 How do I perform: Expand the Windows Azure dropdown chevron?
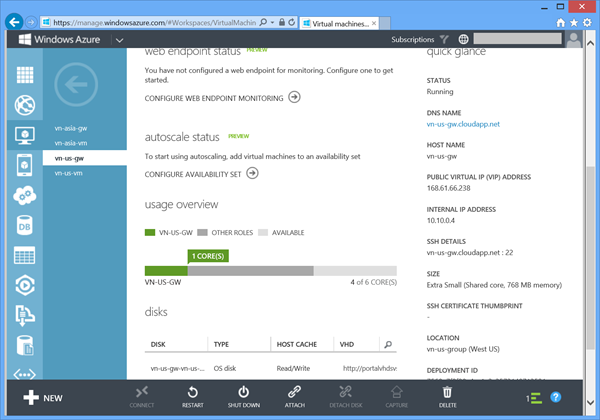pyautogui.click(x=119, y=40)
